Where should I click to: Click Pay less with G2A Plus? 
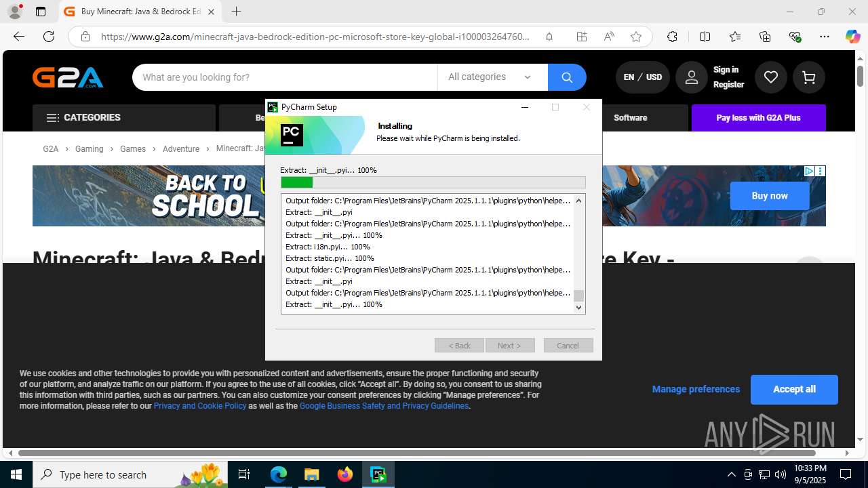758,118
